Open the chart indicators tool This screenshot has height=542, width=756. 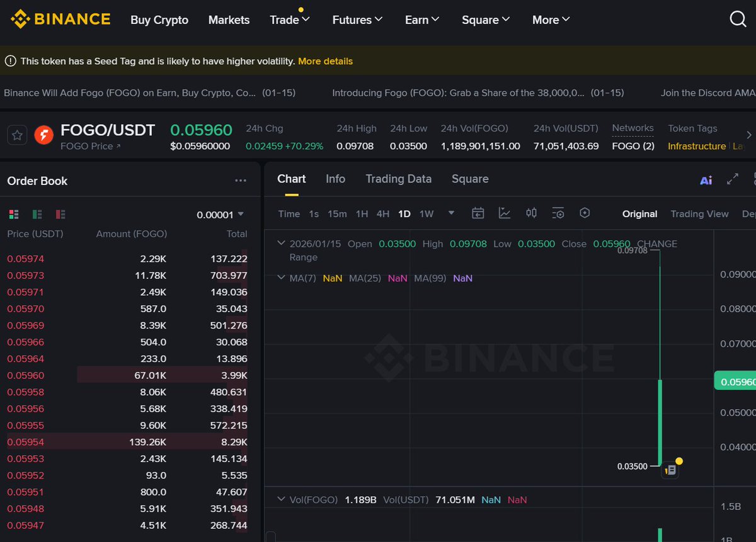pyautogui.click(x=505, y=213)
